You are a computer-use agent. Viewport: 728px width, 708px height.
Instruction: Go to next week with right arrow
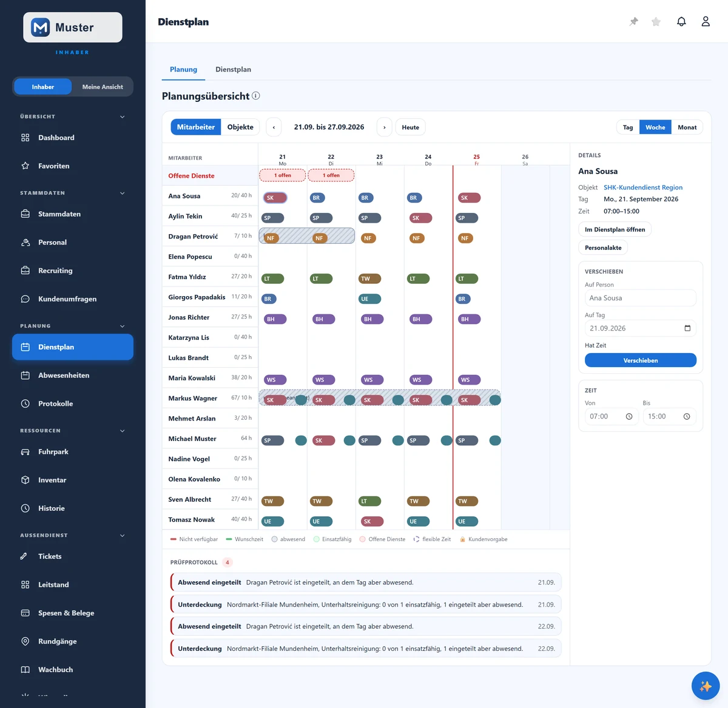tap(384, 127)
